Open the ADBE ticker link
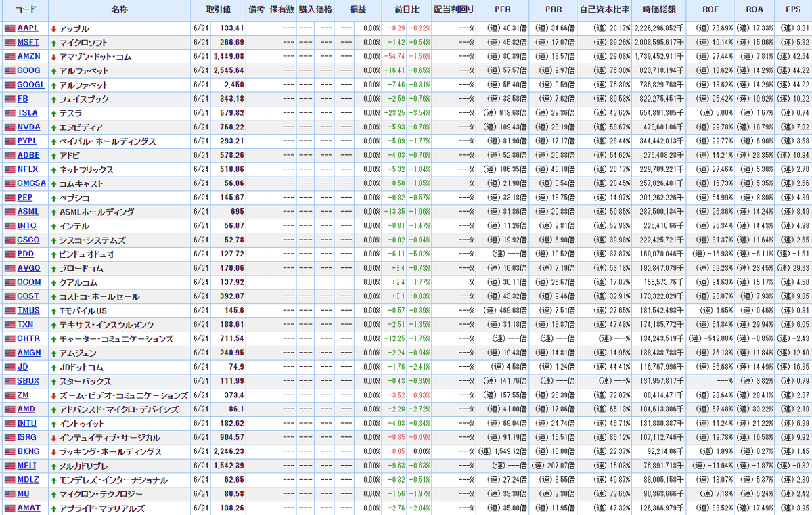The image size is (812, 515). click(x=28, y=155)
